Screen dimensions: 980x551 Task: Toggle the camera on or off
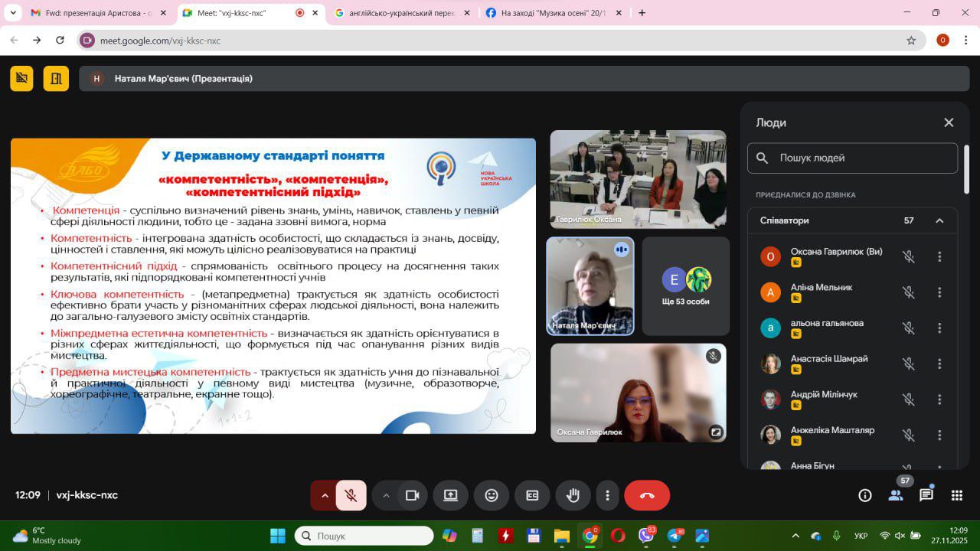point(412,495)
